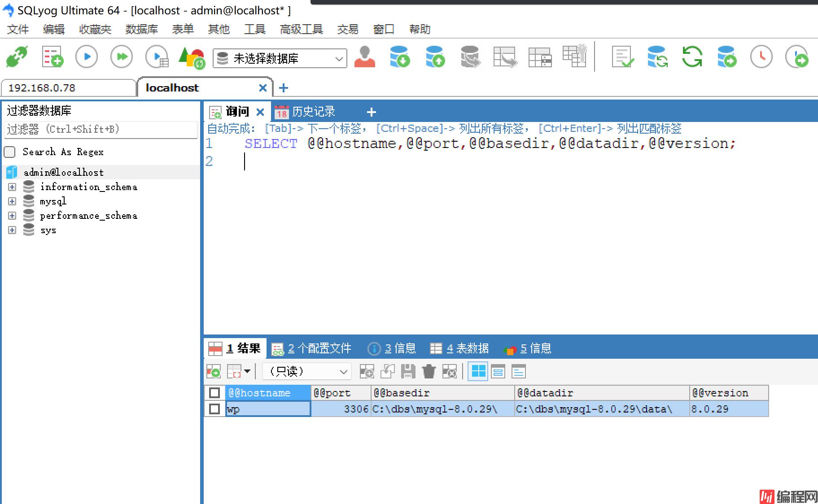
Task: Open the 2 个配置文件 profiler tab
Action: click(x=312, y=348)
